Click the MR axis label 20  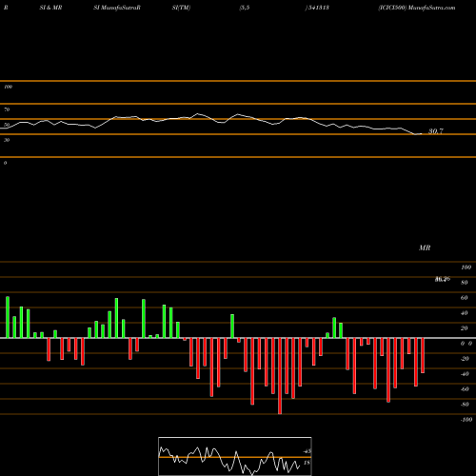(x=465, y=328)
